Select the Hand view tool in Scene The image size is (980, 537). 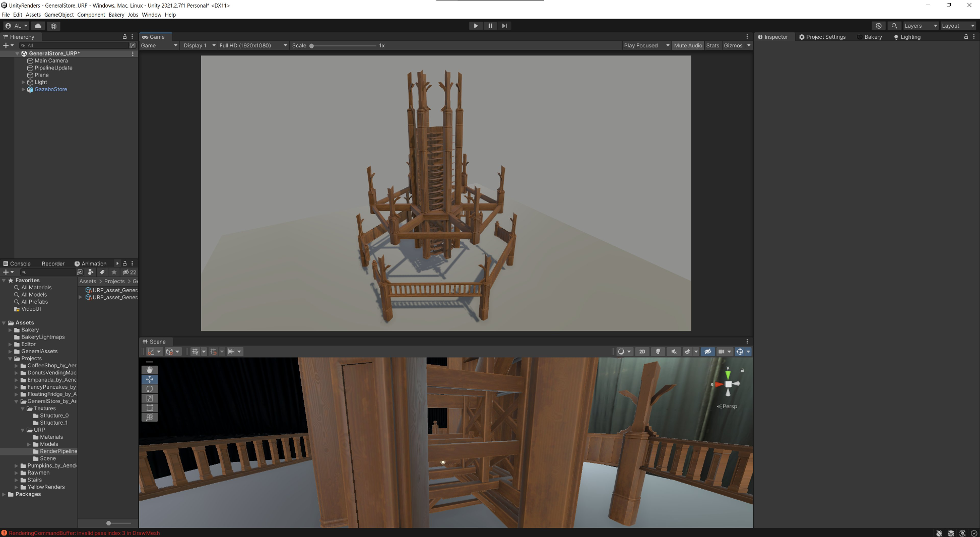tap(150, 370)
